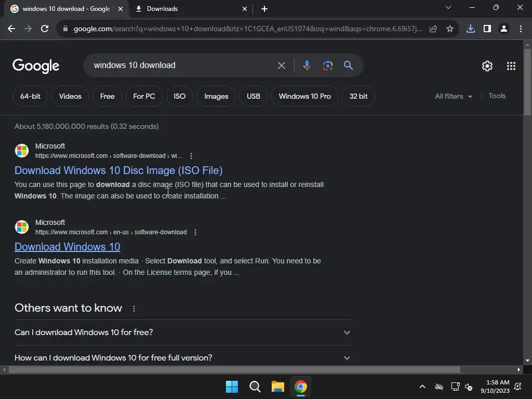Open the Google apps grid
Viewport: 532px width, 399px height.
pyautogui.click(x=511, y=66)
